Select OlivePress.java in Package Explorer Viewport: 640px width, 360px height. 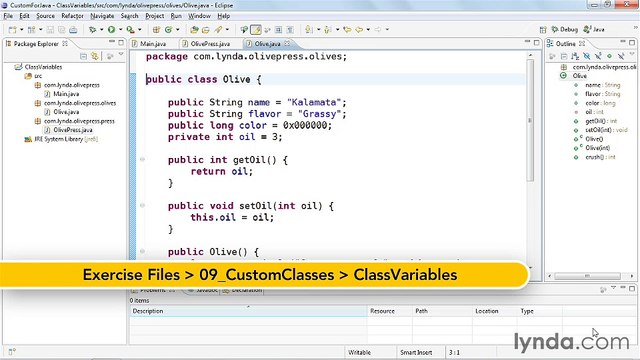pos(68,130)
